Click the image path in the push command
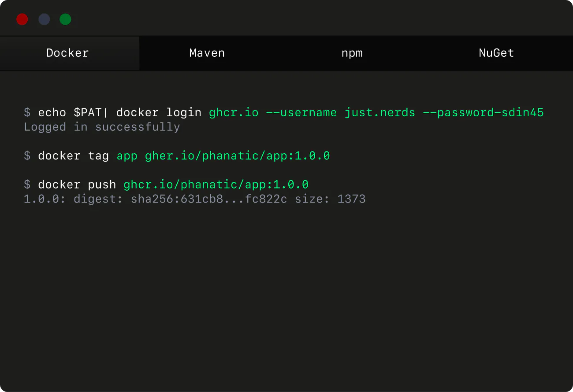This screenshot has width=573, height=392. pos(216,185)
